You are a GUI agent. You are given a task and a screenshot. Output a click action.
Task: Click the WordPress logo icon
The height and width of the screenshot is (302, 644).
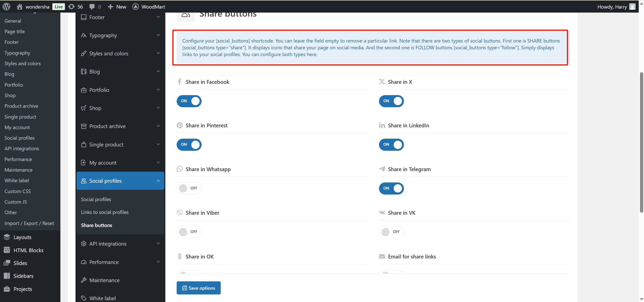(x=6, y=7)
